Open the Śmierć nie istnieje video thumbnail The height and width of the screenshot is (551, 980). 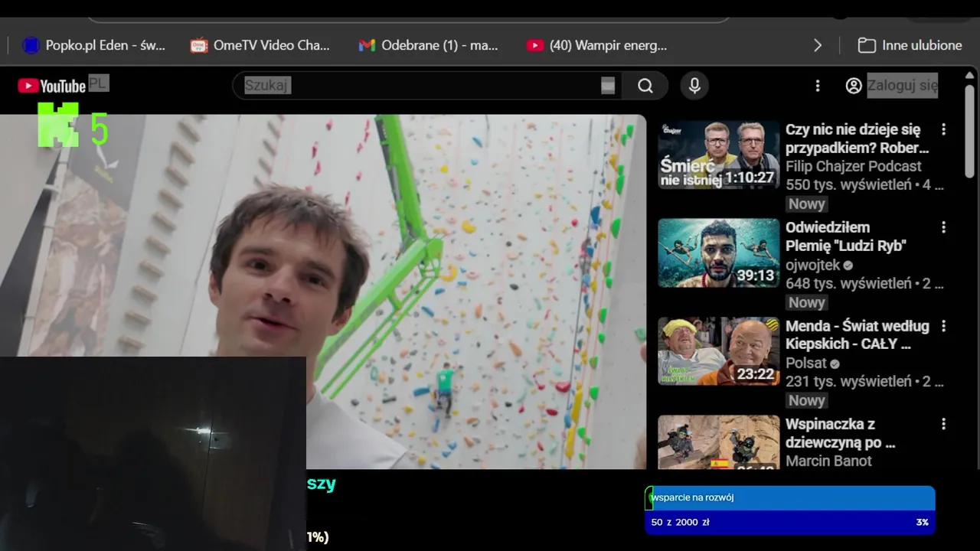click(x=718, y=154)
